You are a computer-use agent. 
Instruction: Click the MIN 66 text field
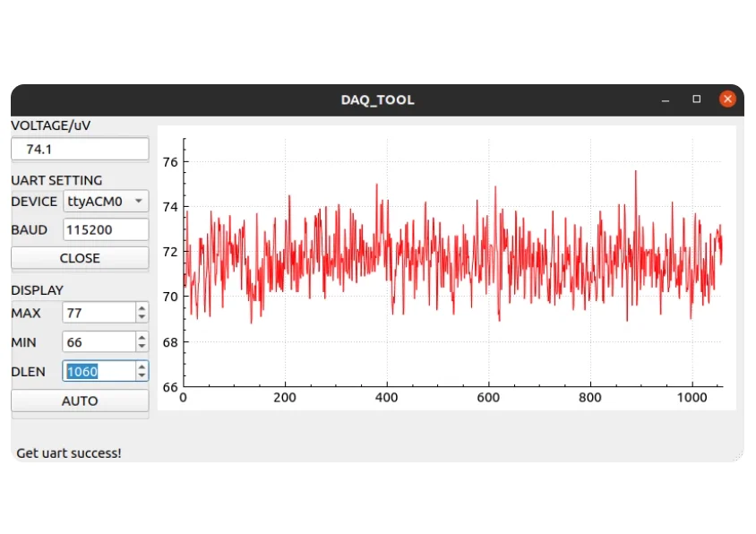99,342
